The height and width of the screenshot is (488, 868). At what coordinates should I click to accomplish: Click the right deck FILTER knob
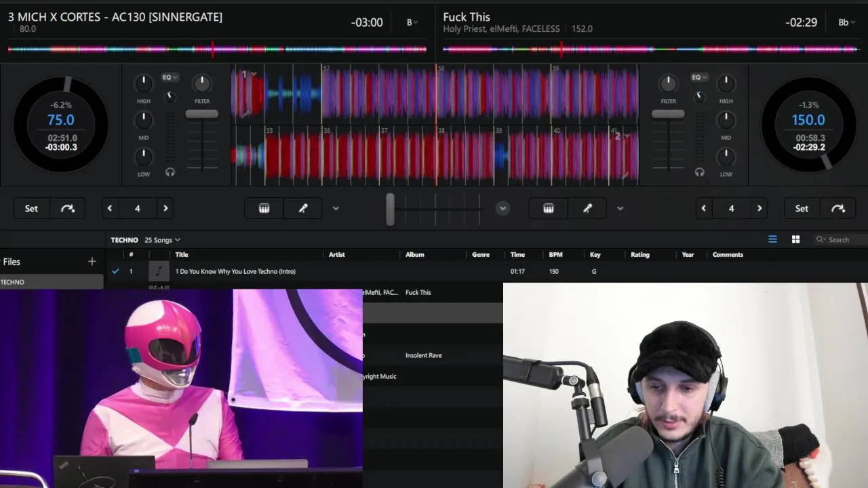668,83
